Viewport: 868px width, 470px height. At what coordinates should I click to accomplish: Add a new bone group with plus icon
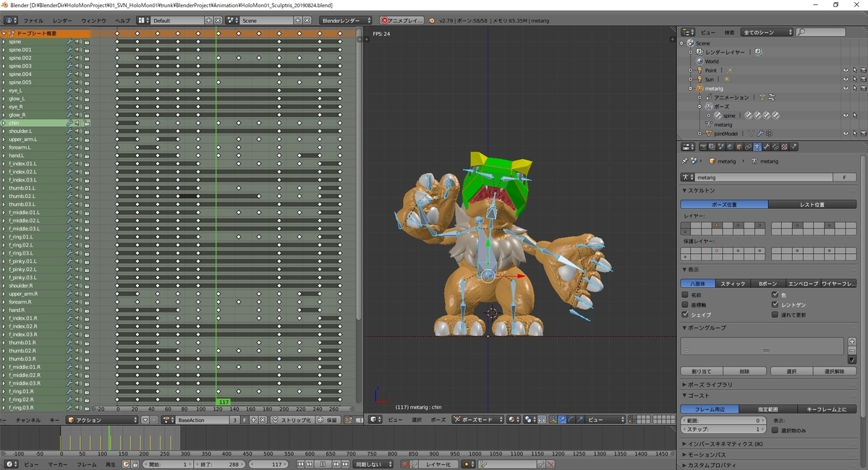852,341
